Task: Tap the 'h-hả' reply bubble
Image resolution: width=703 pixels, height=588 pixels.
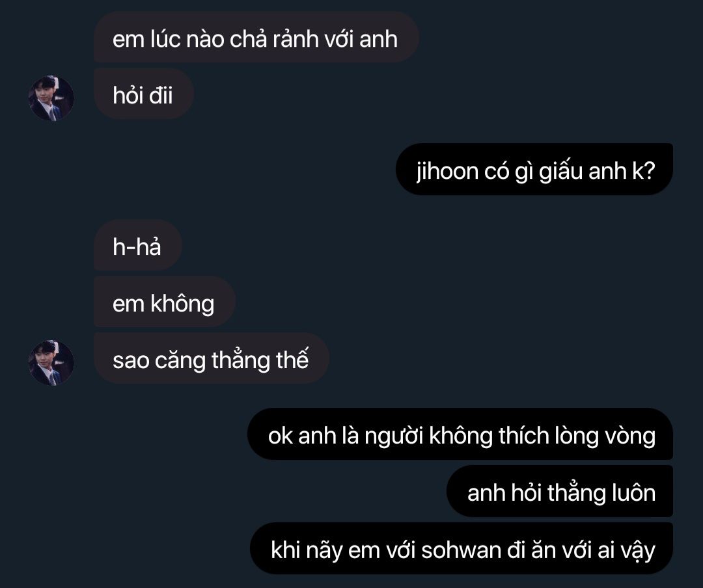Action: (x=137, y=245)
